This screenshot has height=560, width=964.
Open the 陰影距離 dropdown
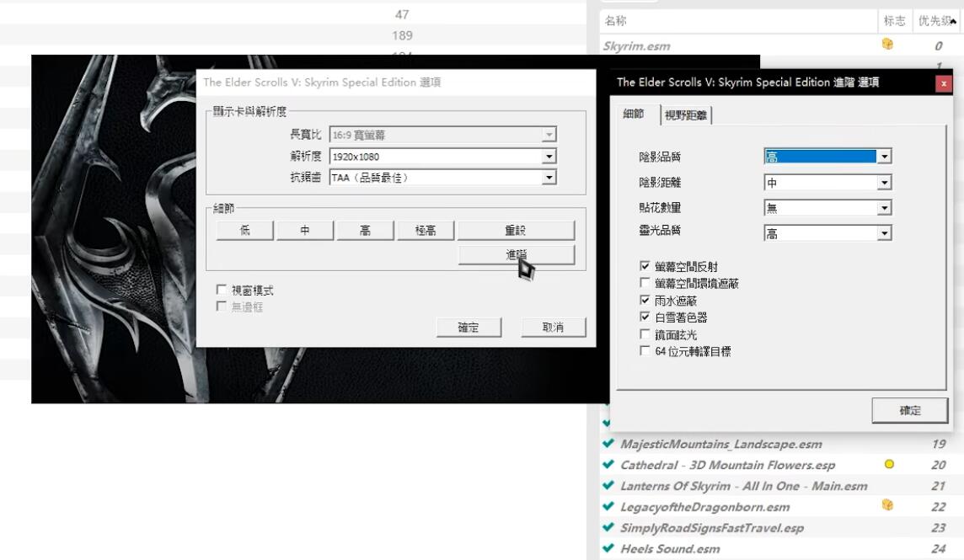click(x=884, y=183)
